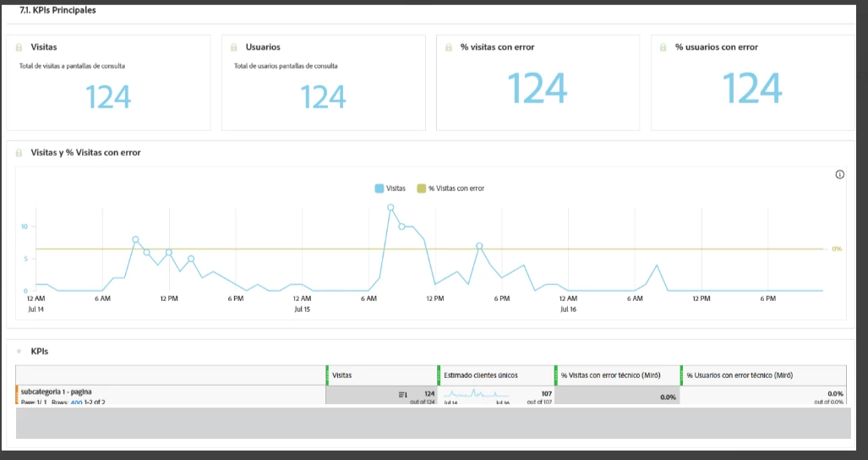Click the lock icon beside Usuarios card title
This screenshot has width=868, height=460.
233,47
